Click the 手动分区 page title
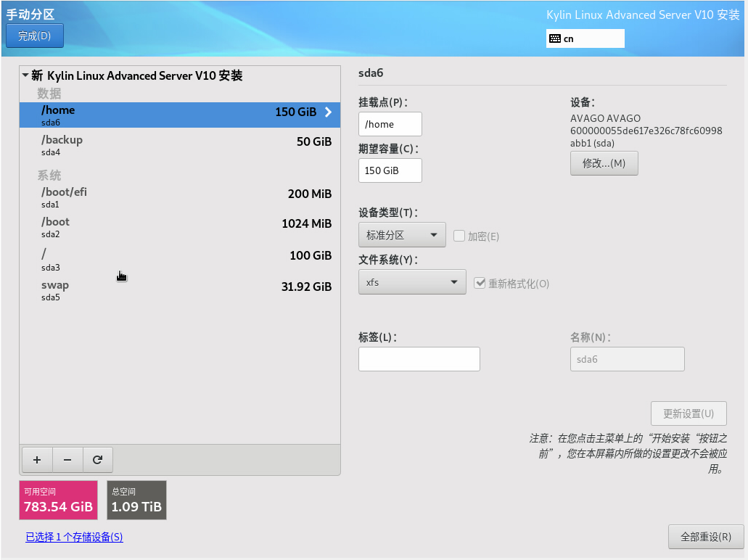Screen dimensions: 748x560 click(x=30, y=15)
